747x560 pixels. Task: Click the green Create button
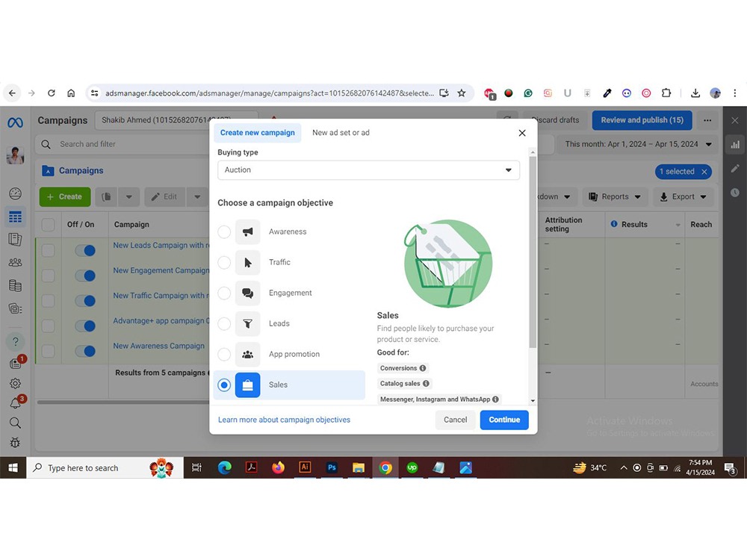pos(65,196)
